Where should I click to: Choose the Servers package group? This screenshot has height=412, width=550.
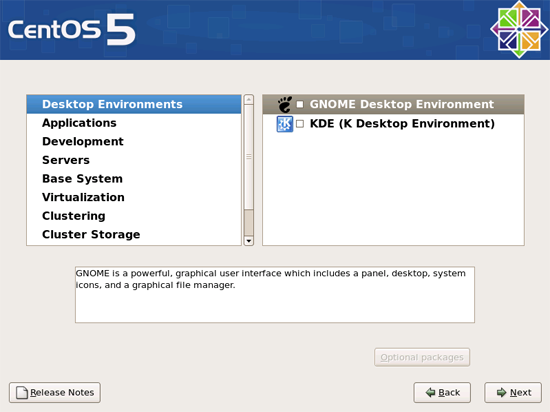pos(134,160)
